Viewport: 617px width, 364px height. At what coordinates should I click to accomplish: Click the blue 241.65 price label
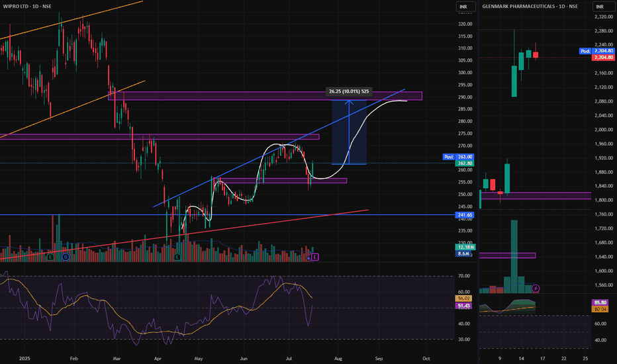coord(465,215)
